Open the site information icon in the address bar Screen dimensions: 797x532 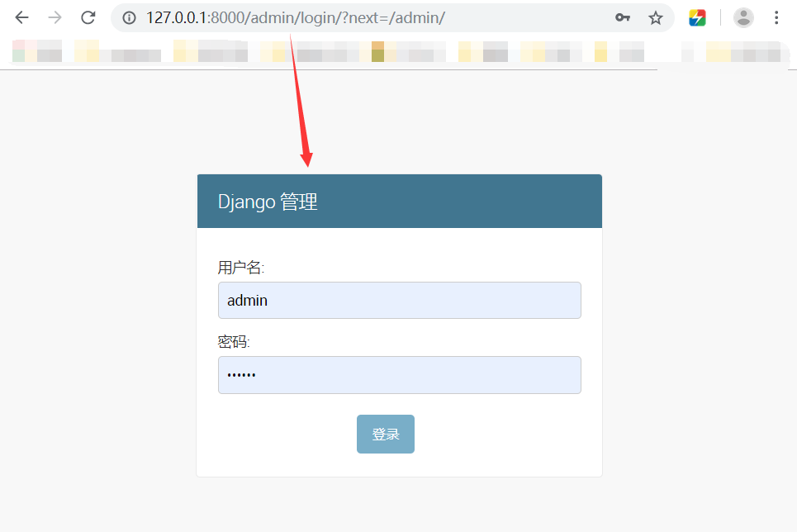[129, 18]
